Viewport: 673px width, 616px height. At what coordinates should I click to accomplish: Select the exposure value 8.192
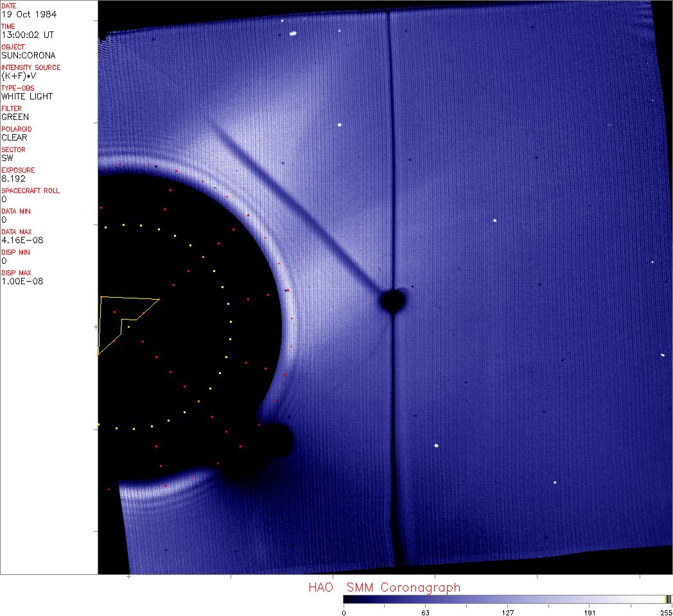point(13,178)
